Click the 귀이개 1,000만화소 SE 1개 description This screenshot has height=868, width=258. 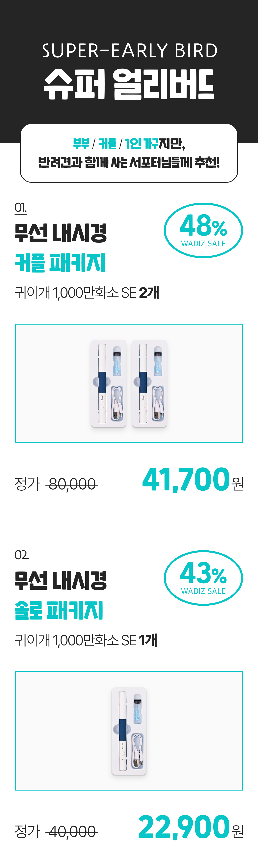[86, 640]
